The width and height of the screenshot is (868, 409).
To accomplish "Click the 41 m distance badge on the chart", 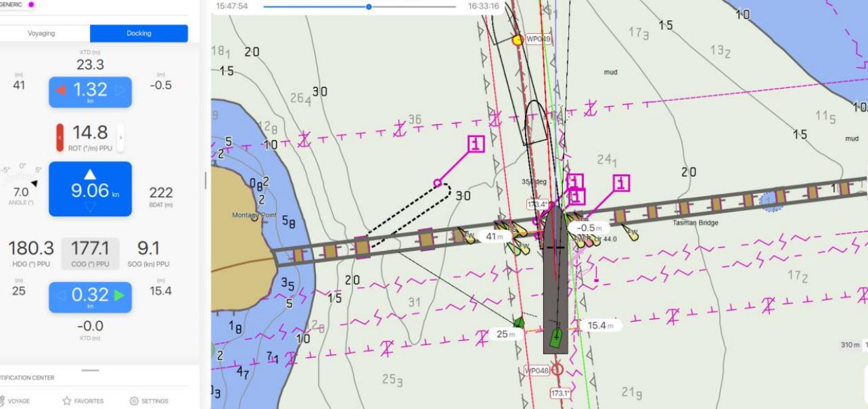I will coord(494,237).
